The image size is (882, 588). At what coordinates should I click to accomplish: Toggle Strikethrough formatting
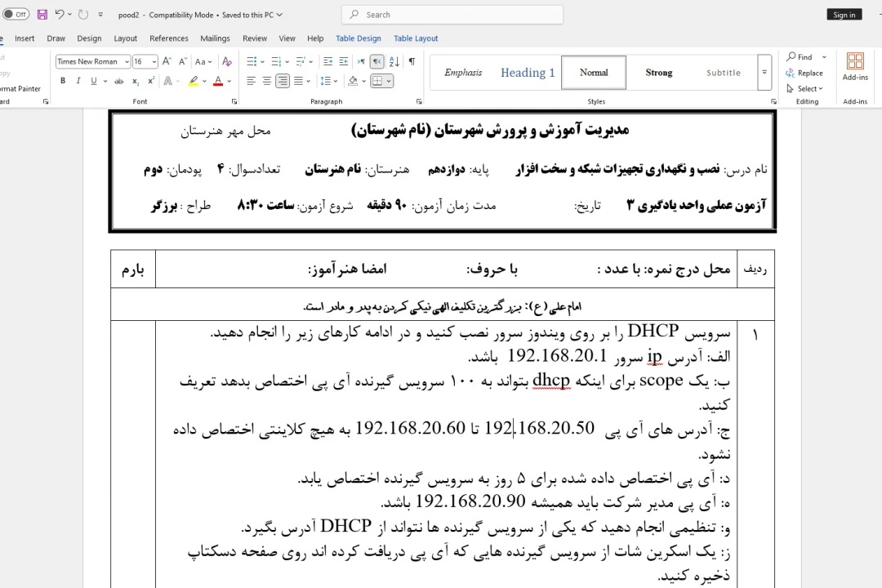point(118,81)
